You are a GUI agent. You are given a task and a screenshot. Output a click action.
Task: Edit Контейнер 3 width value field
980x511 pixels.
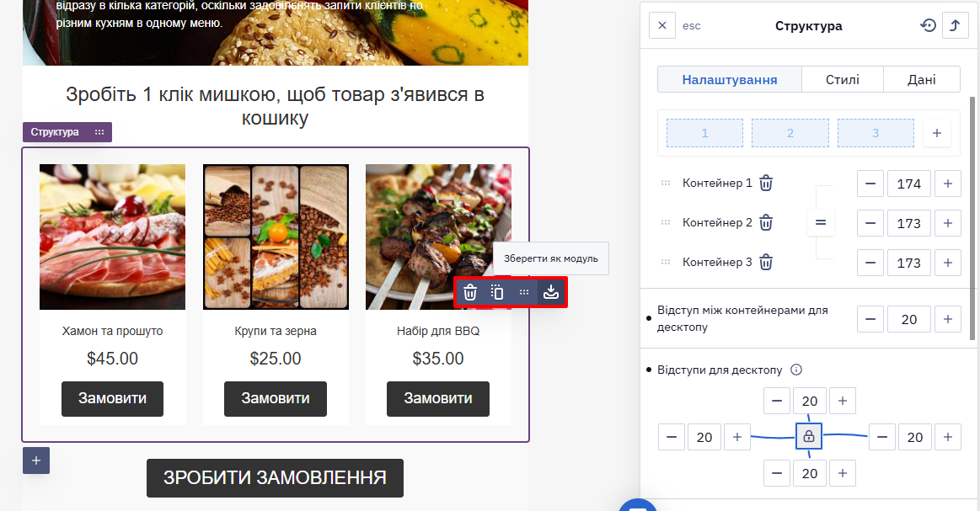click(908, 263)
